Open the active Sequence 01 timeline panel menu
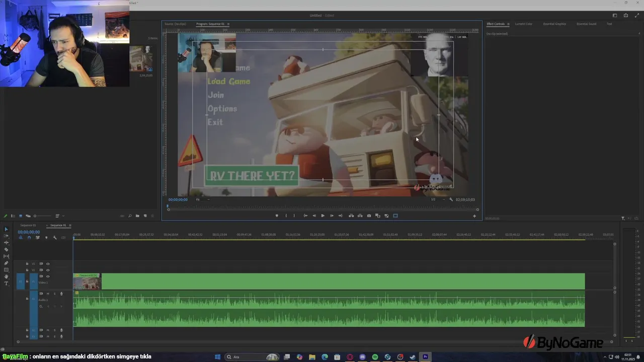Screen dimensions: 644x362 tap(70, 225)
